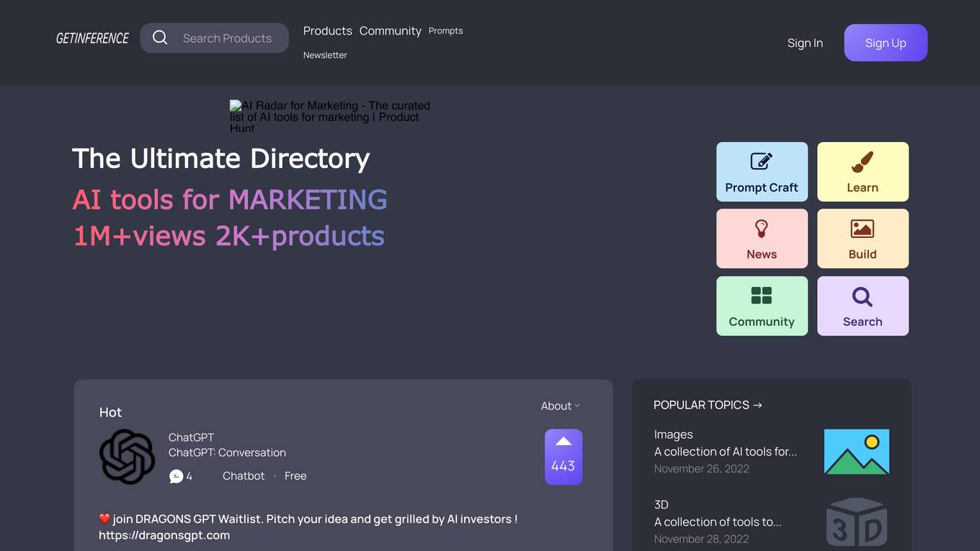Click the 'November 26, 2022' date

coord(702,469)
